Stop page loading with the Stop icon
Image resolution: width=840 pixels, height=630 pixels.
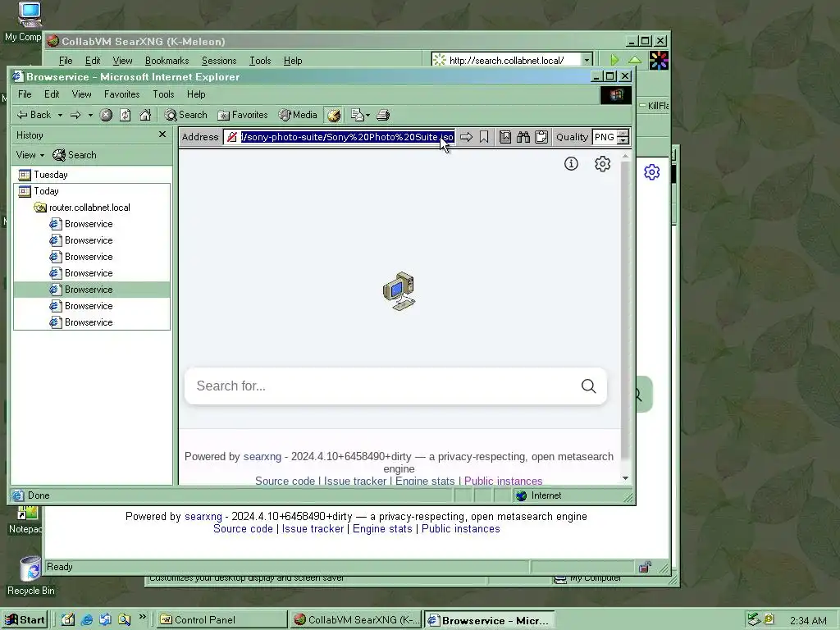[106, 115]
